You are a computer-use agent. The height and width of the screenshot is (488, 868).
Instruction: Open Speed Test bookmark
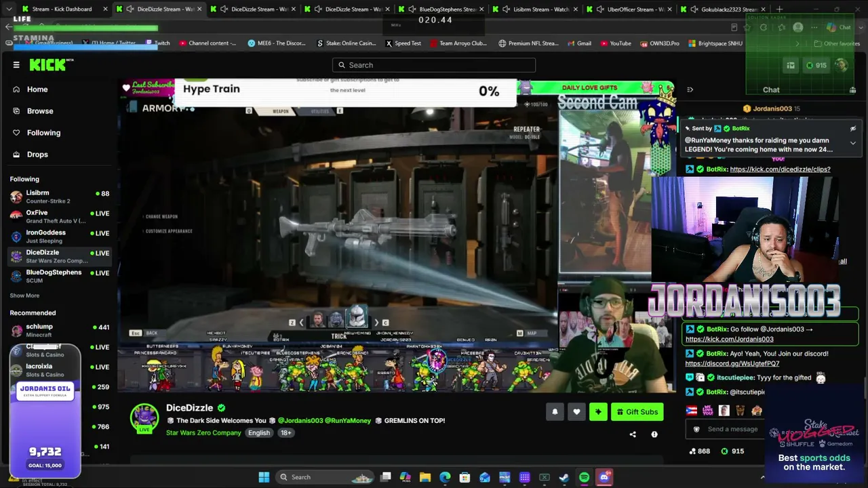(403, 43)
